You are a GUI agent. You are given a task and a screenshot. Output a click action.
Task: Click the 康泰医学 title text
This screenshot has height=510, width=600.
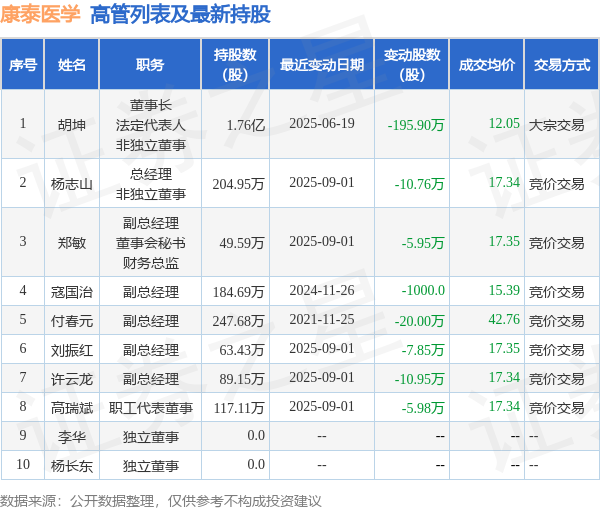[x=40, y=14]
